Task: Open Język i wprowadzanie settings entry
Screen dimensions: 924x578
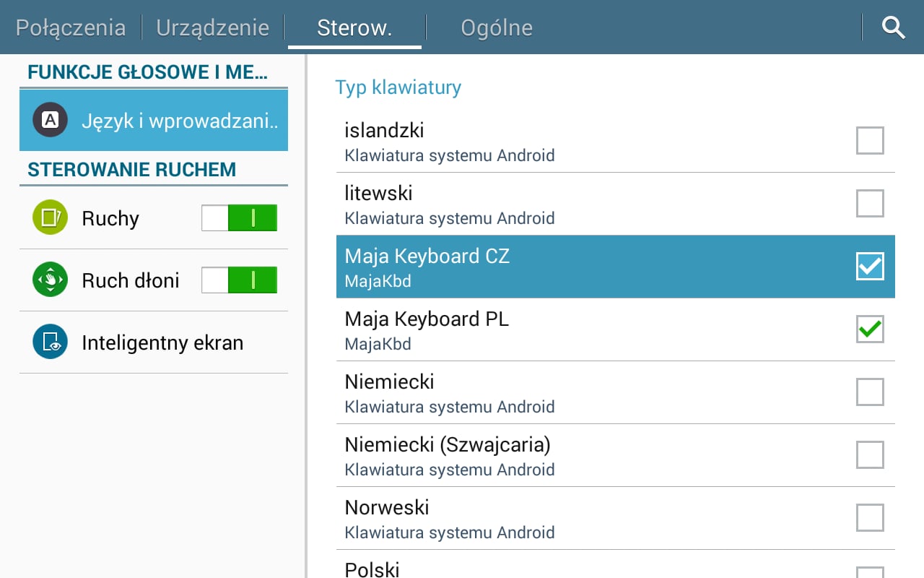Action: point(154,120)
